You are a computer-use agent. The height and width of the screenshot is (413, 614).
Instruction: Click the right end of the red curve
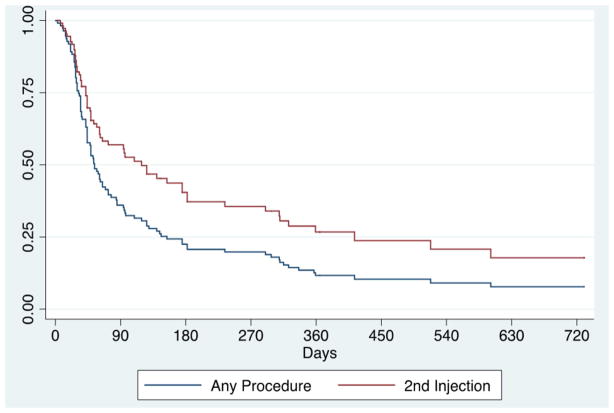point(584,258)
